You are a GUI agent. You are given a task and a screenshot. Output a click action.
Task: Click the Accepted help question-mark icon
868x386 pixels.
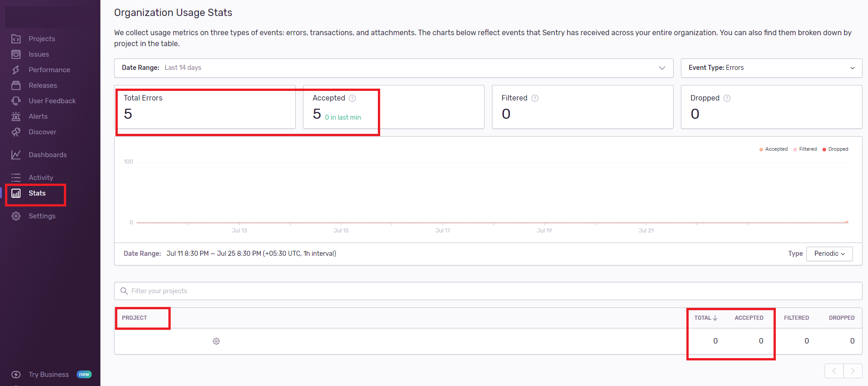point(352,98)
